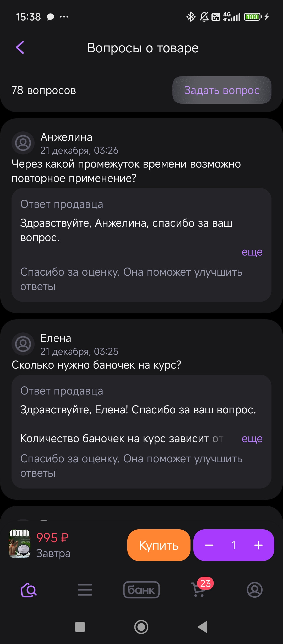Tap Елена's profile avatar icon
The height and width of the screenshot is (644, 283).
pos(23,344)
